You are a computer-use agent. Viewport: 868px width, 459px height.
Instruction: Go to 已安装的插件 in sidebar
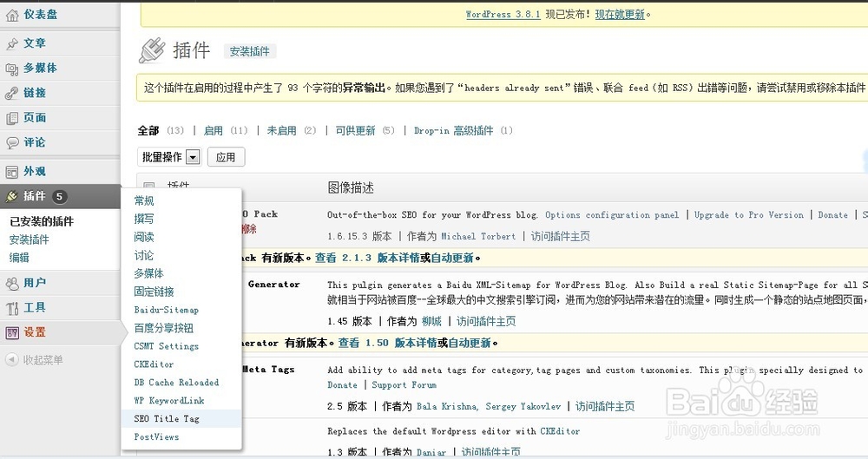pos(42,221)
